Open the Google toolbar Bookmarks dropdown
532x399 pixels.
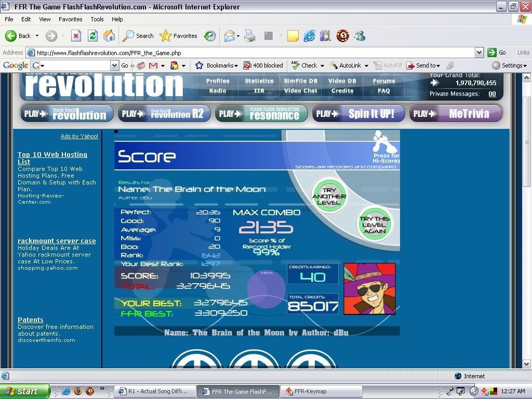pyautogui.click(x=217, y=65)
